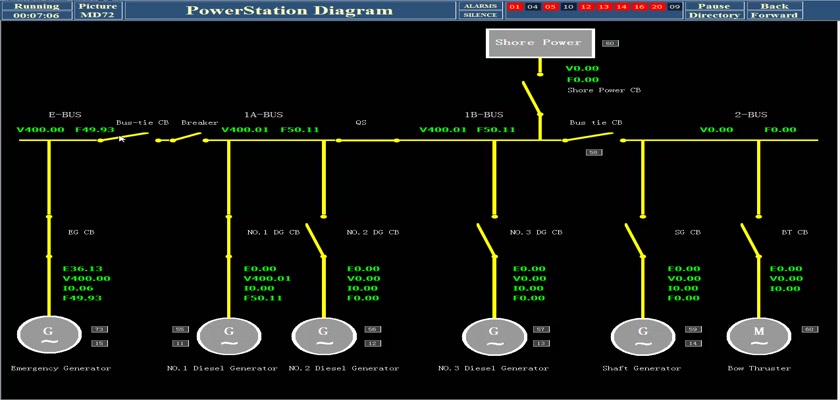Select alarm group 16
The image size is (840, 400).
pos(639,7)
